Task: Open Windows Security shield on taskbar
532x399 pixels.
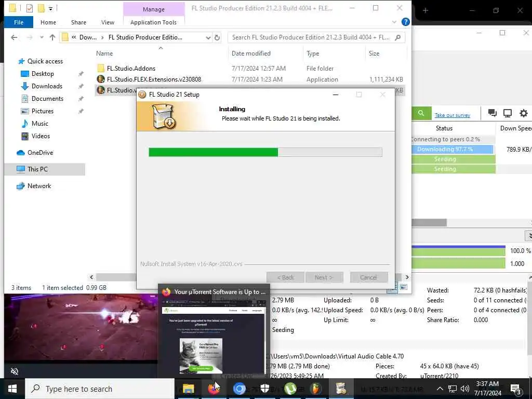Action: [x=264, y=389]
